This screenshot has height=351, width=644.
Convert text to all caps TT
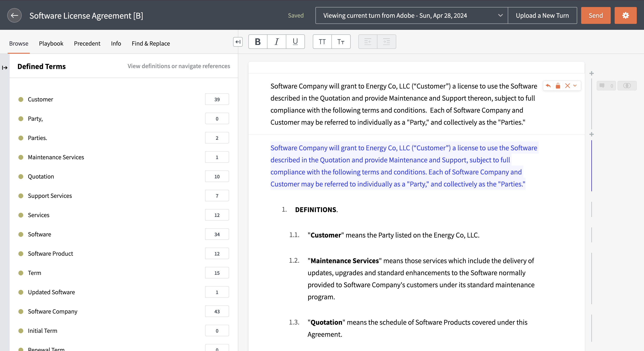(322, 42)
